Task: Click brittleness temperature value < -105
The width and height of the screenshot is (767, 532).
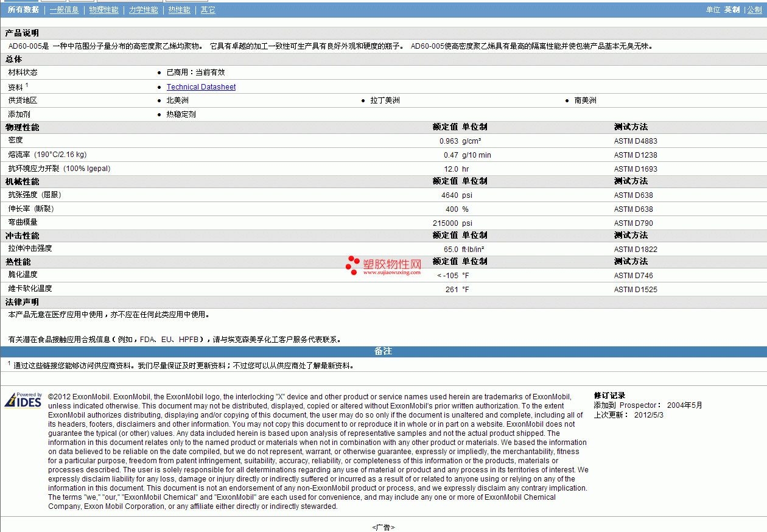Action: click(x=447, y=276)
